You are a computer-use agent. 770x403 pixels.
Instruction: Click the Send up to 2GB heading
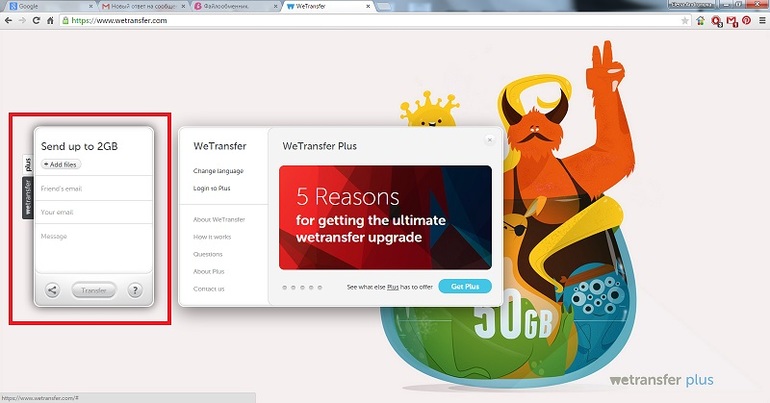(79, 146)
